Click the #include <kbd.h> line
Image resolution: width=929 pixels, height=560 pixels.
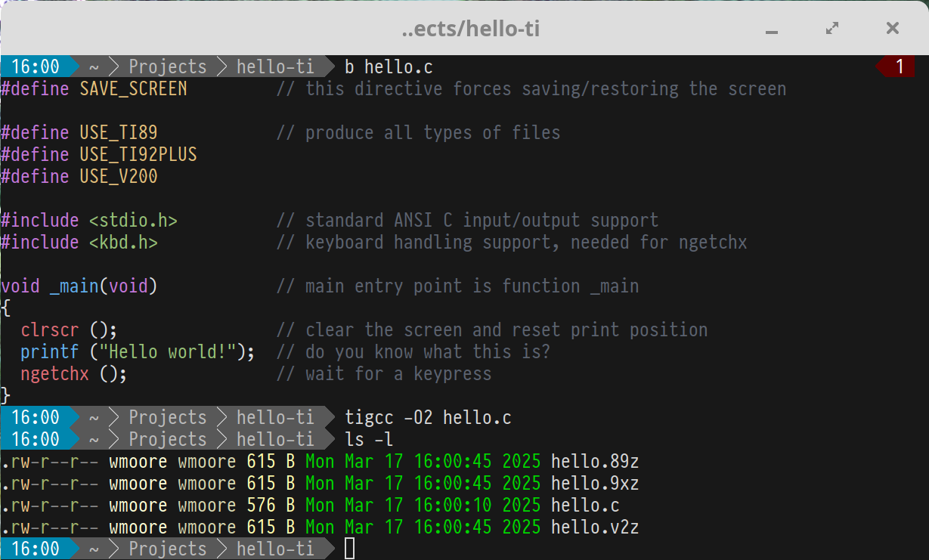pos(79,242)
